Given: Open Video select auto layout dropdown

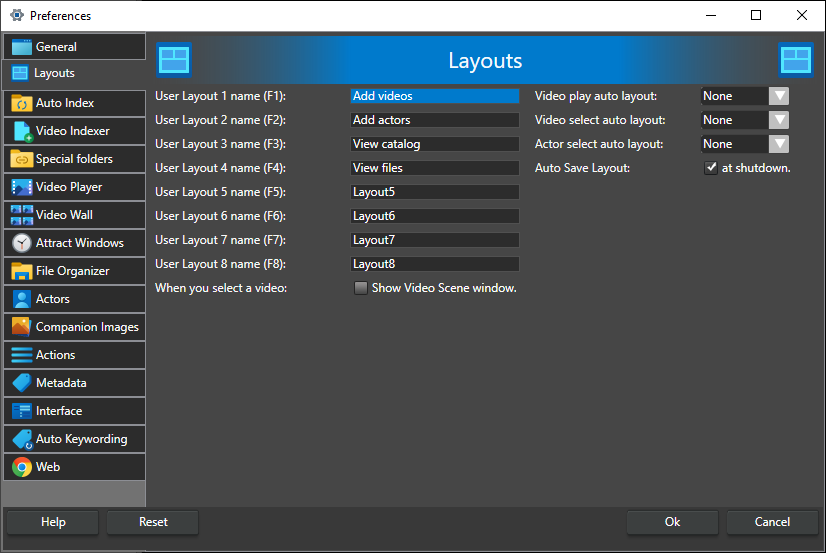Looking at the screenshot, I should tap(778, 120).
